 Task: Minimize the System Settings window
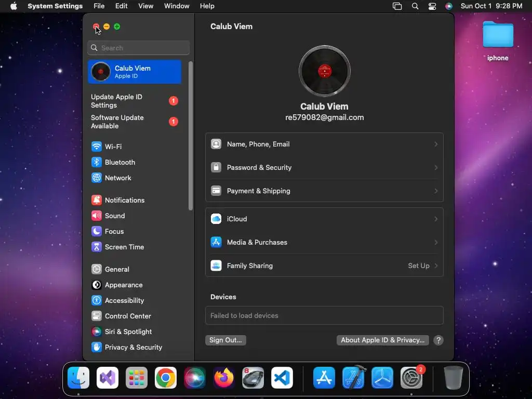coord(107,26)
